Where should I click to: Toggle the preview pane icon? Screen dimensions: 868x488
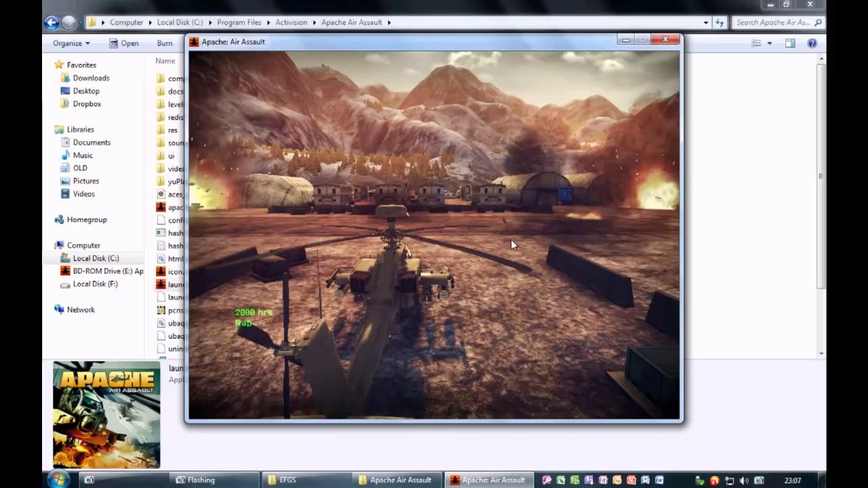pyautogui.click(x=790, y=43)
